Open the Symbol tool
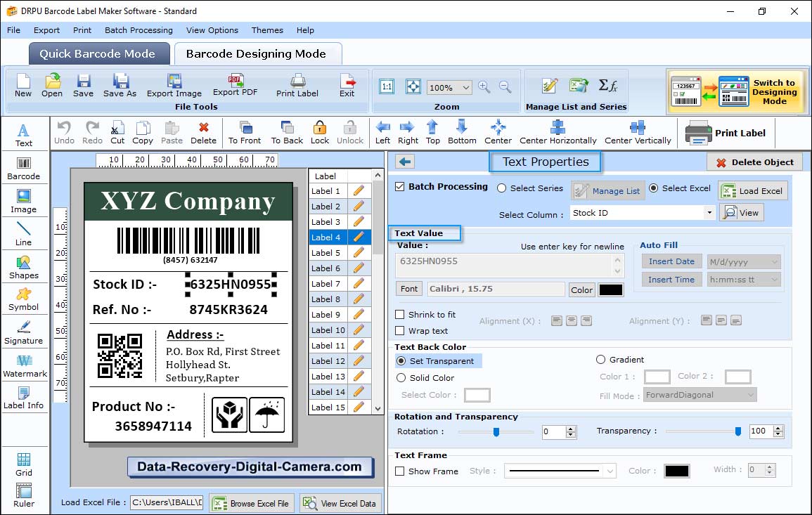 [x=23, y=299]
